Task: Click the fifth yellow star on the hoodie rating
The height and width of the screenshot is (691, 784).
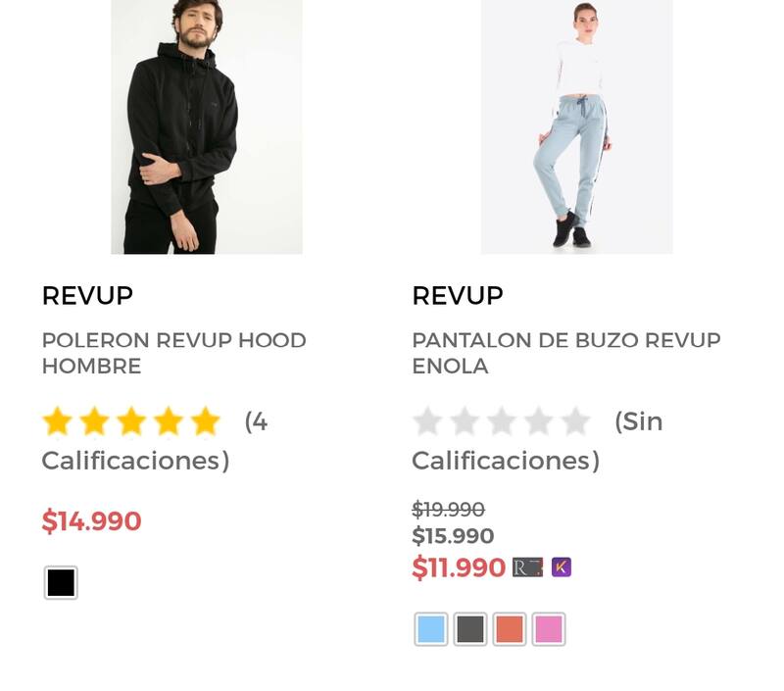Action: (206, 422)
